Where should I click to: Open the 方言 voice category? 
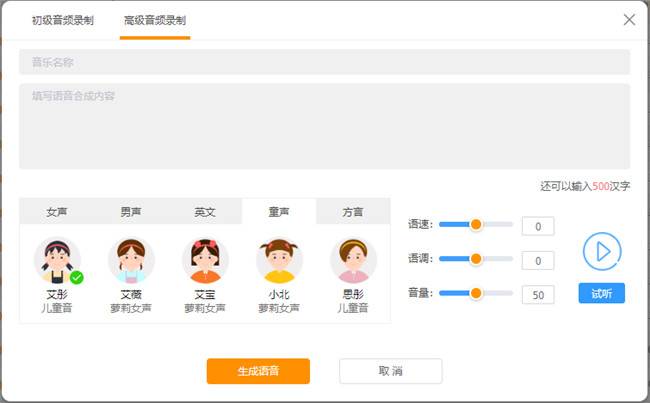click(353, 212)
